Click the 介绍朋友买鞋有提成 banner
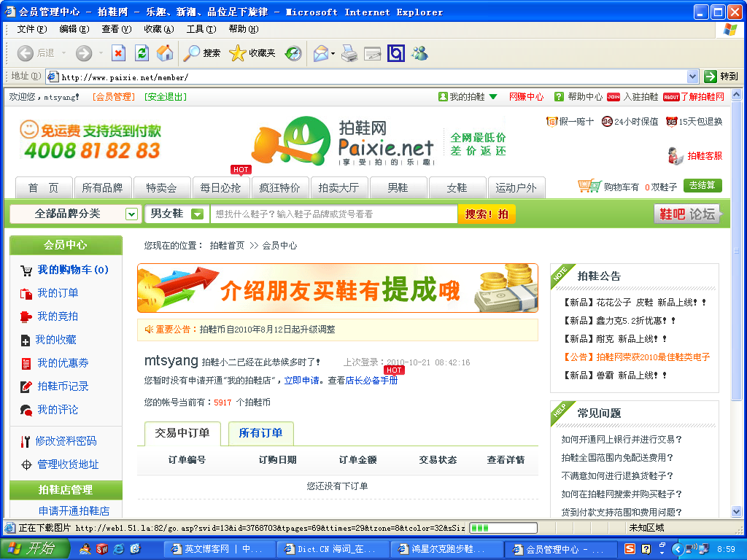747x560 pixels. pos(338,288)
